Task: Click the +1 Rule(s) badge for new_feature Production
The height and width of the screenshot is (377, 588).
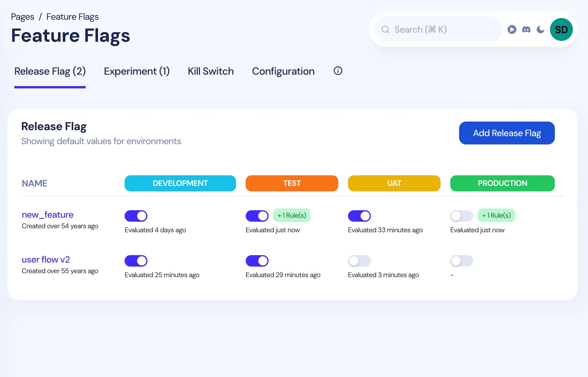Action: (496, 215)
